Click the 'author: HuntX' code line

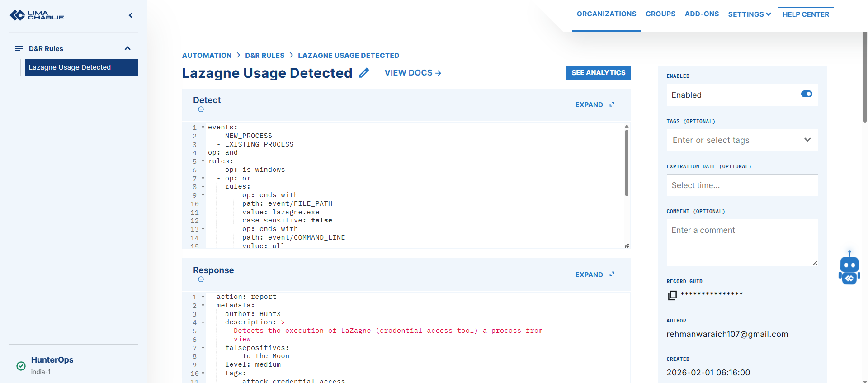(253, 314)
